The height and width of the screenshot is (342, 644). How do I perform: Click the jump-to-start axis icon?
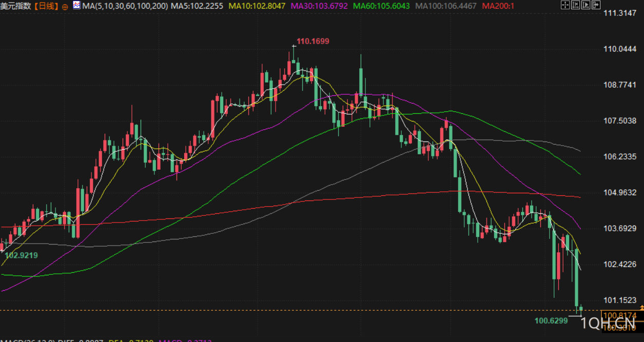tap(575, 5)
